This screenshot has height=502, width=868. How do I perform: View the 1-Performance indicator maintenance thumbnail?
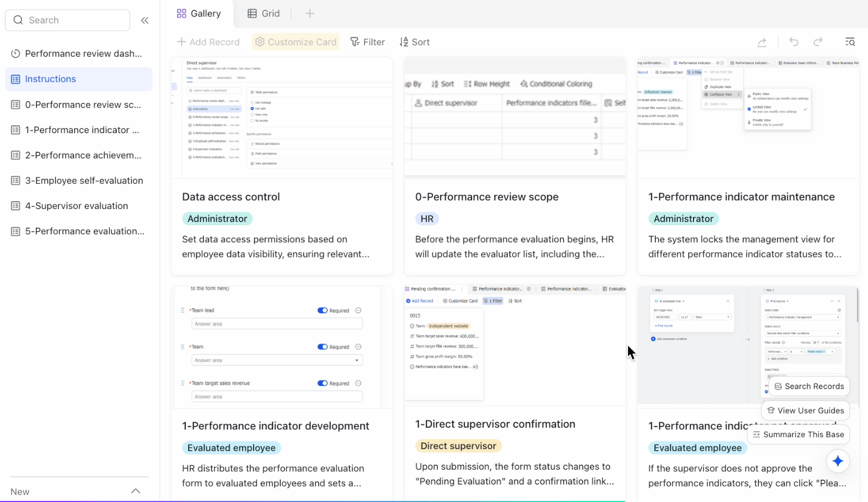point(748,118)
